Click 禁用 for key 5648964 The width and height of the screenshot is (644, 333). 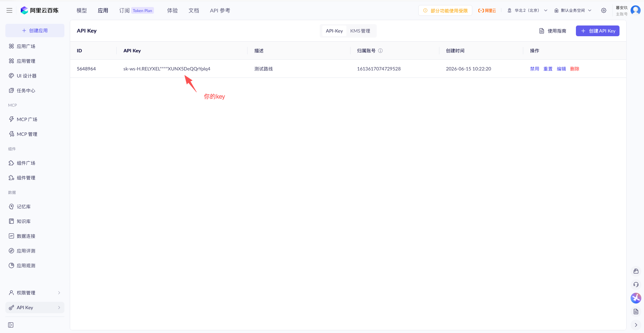pyautogui.click(x=535, y=69)
